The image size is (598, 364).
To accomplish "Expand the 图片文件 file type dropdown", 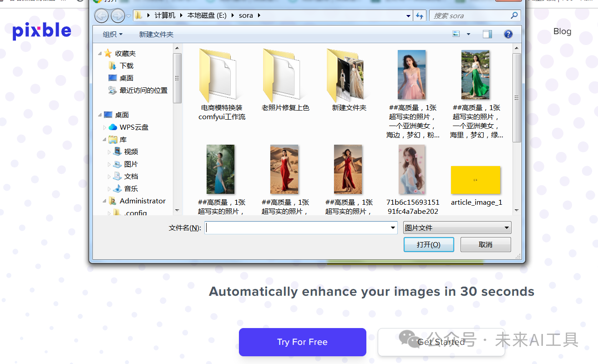I will (506, 228).
